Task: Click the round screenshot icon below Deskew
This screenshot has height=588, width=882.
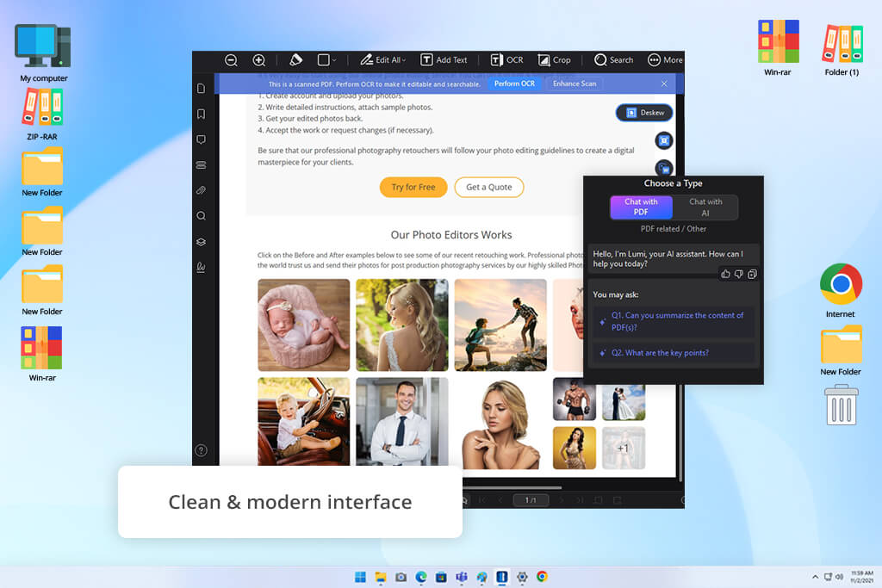Action: (x=664, y=140)
